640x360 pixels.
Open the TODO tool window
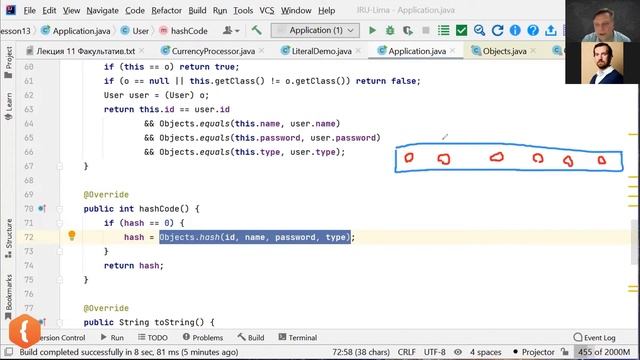(153, 338)
